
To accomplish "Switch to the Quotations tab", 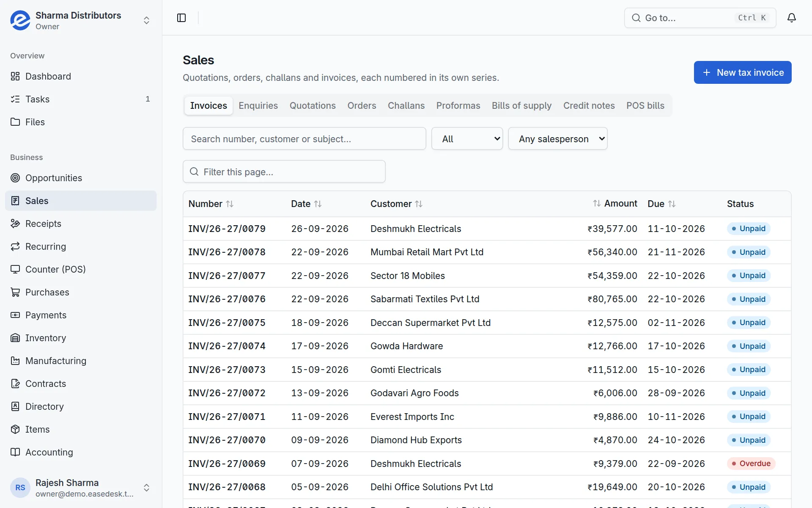I will pos(313,106).
